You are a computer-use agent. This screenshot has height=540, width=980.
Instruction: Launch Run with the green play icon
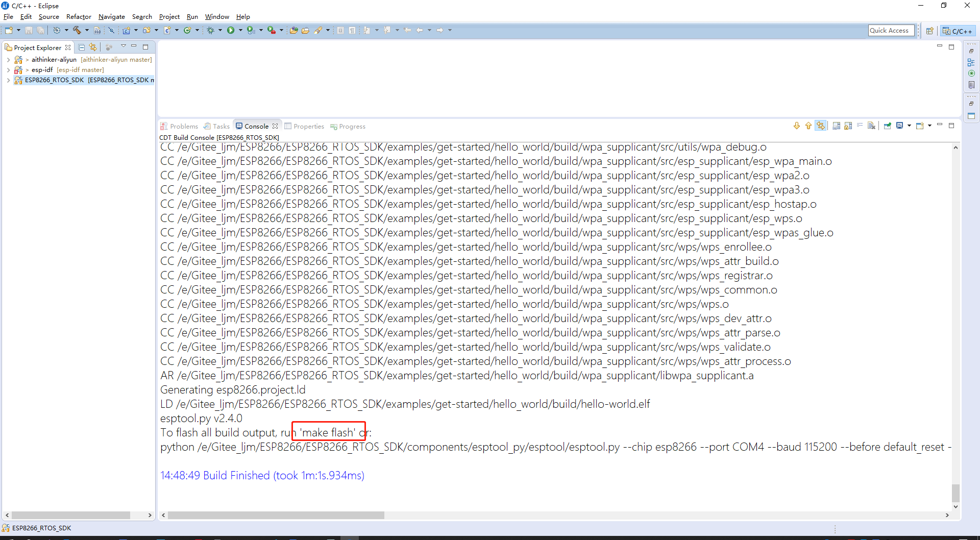click(x=231, y=31)
